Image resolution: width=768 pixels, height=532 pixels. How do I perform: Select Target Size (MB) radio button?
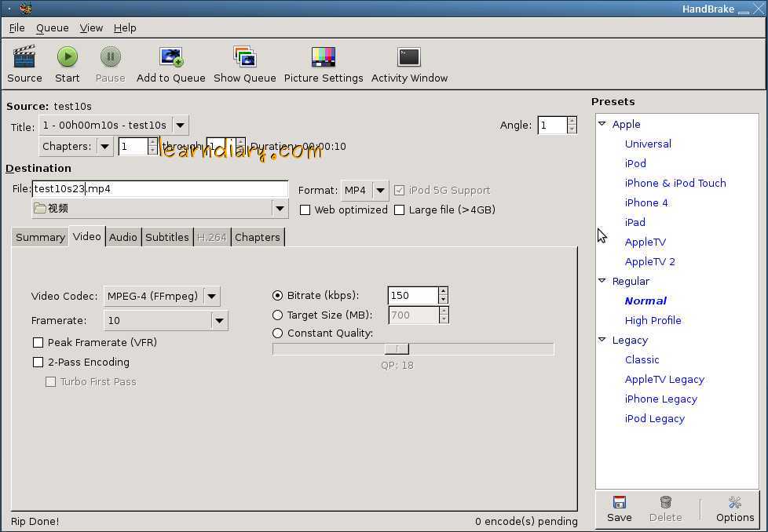click(x=278, y=315)
